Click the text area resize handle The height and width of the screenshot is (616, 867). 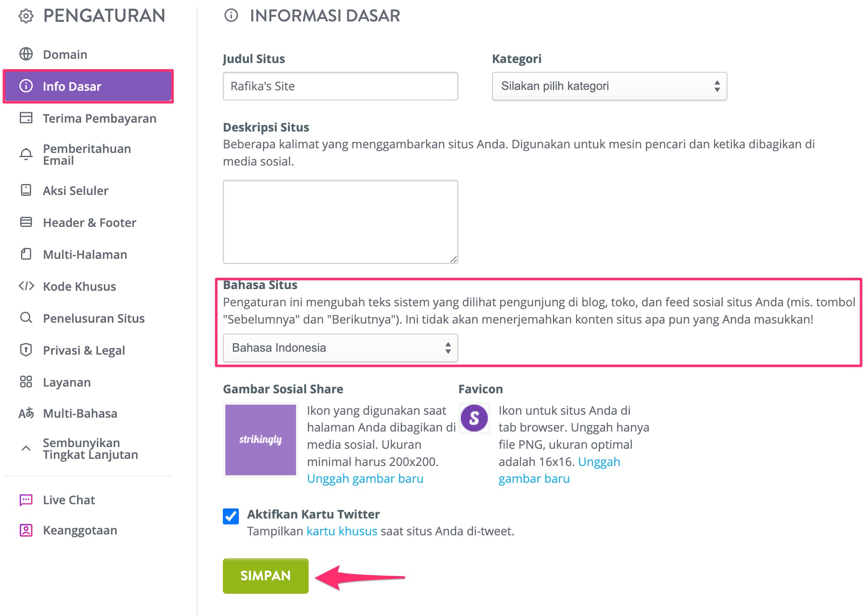click(x=453, y=259)
